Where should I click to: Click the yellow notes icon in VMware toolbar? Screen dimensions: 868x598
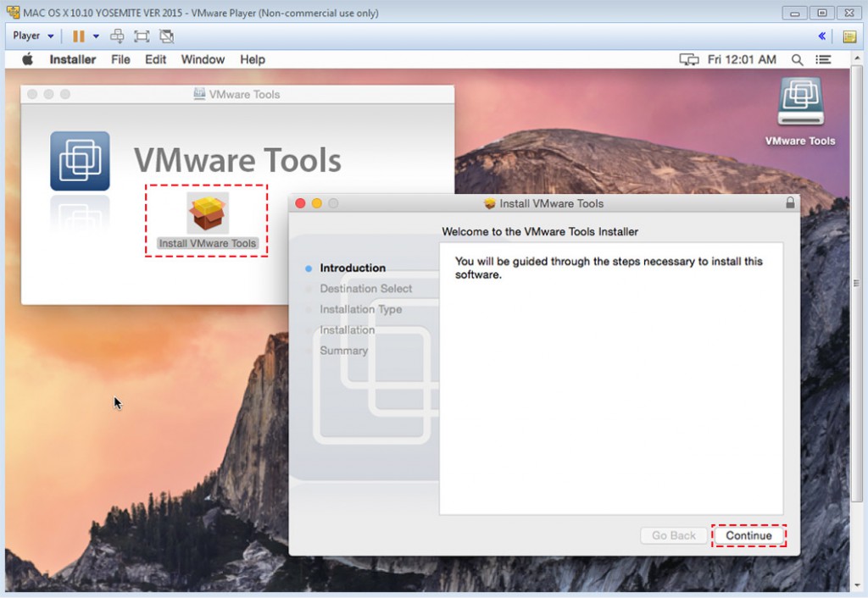(x=849, y=36)
